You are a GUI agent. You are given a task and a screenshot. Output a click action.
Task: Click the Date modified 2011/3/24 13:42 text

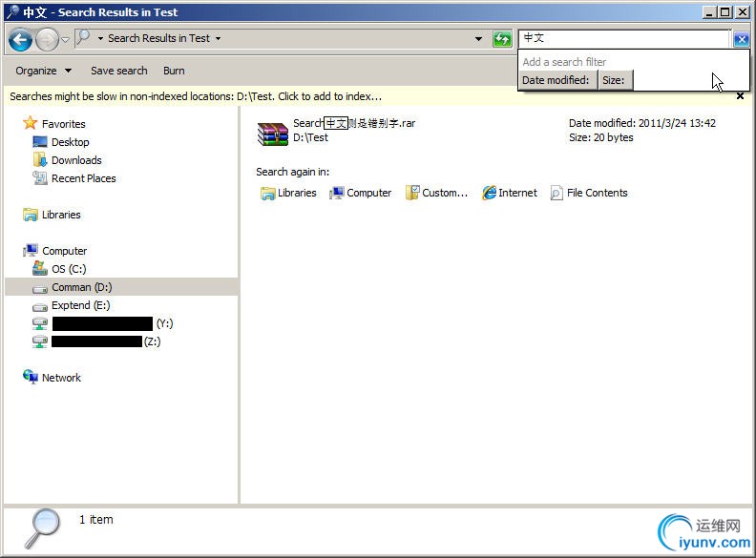click(x=642, y=123)
